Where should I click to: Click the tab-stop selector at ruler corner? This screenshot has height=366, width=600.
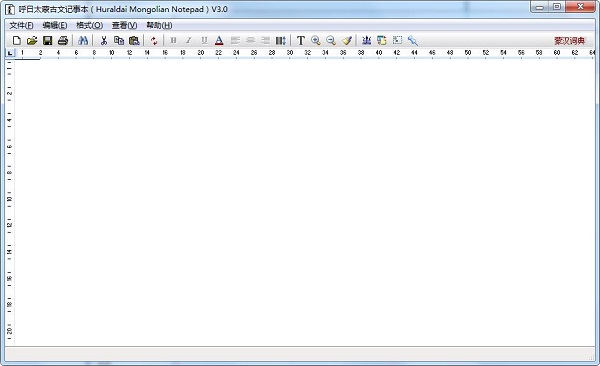[x=10, y=53]
